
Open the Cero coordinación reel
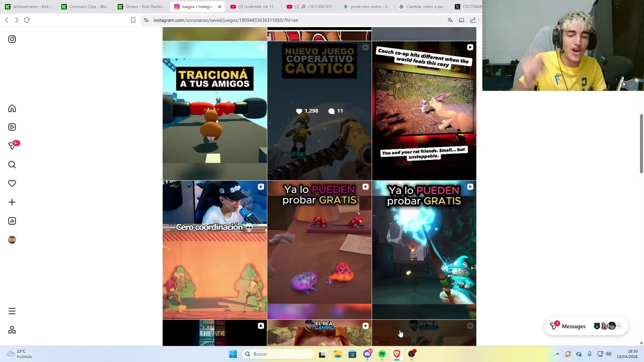coord(215,250)
